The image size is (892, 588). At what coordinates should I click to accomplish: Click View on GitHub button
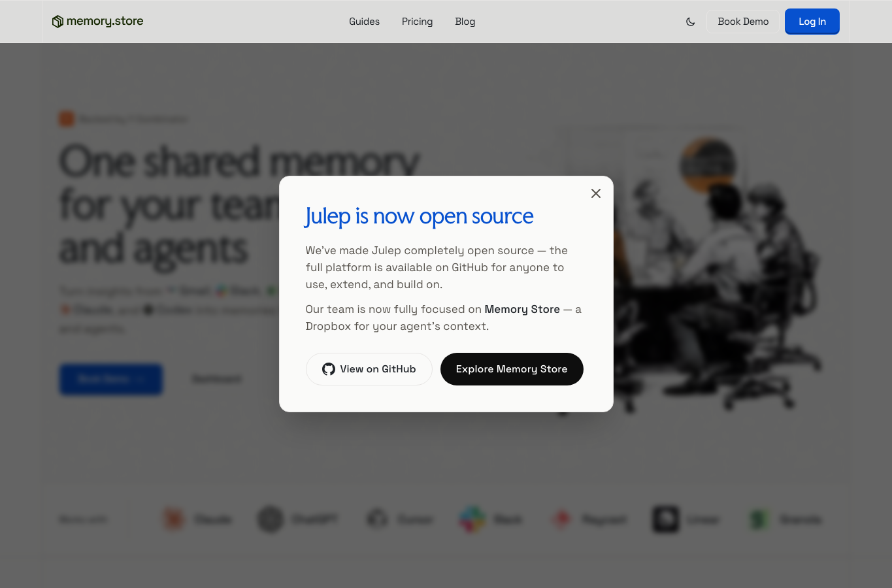click(369, 369)
